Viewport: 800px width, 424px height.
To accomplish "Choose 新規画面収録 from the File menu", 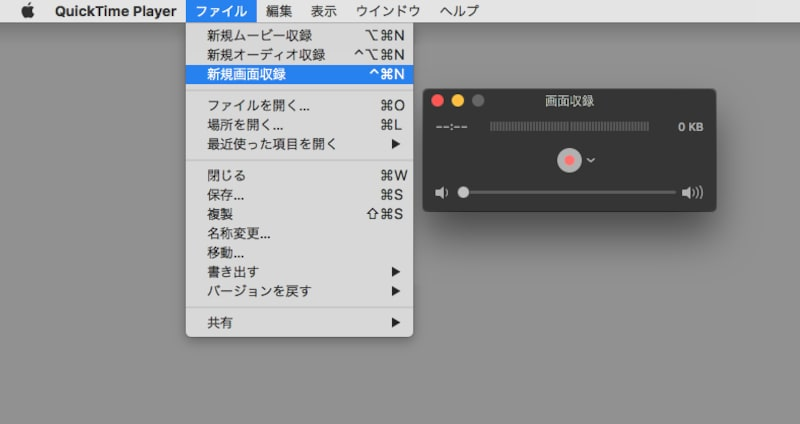I will pyautogui.click(x=299, y=74).
